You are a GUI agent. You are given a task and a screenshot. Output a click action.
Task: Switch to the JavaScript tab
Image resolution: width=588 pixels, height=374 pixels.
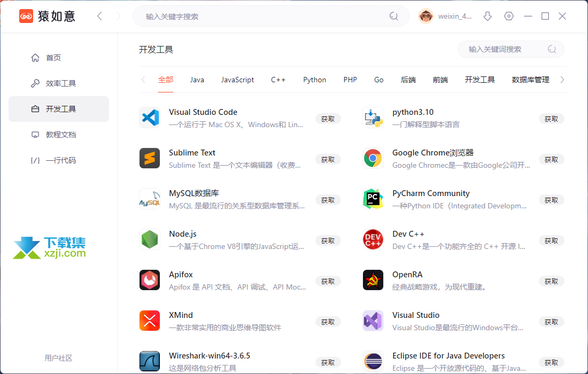click(237, 80)
